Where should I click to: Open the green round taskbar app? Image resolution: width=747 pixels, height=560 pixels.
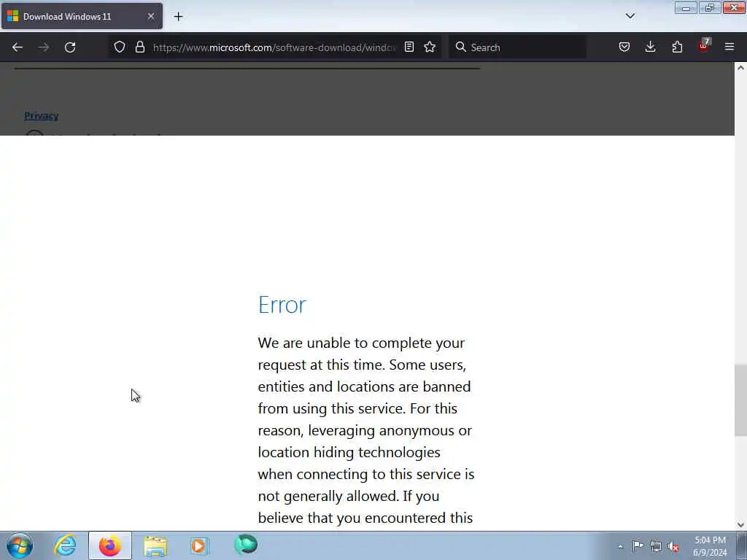(x=246, y=545)
